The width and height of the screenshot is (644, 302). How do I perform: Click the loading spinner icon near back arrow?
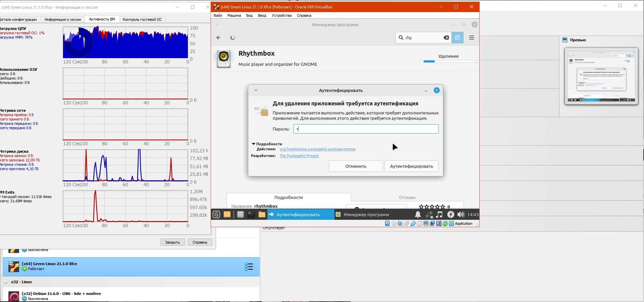point(233,38)
